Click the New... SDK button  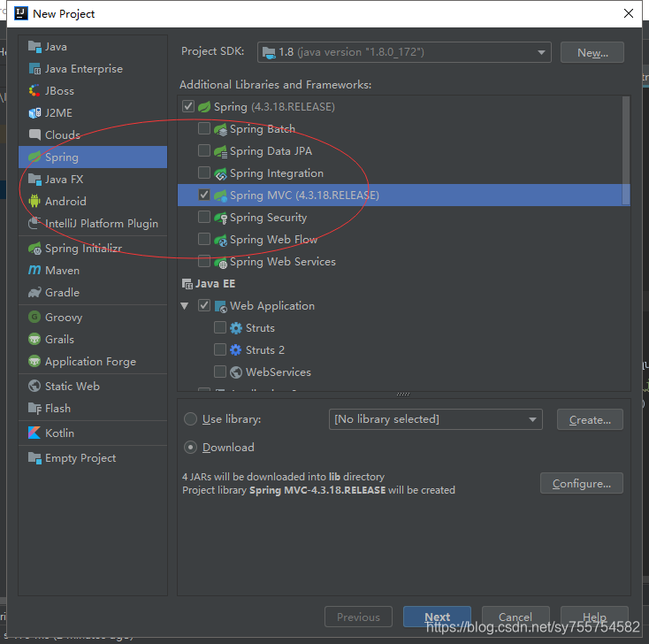pyautogui.click(x=592, y=52)
